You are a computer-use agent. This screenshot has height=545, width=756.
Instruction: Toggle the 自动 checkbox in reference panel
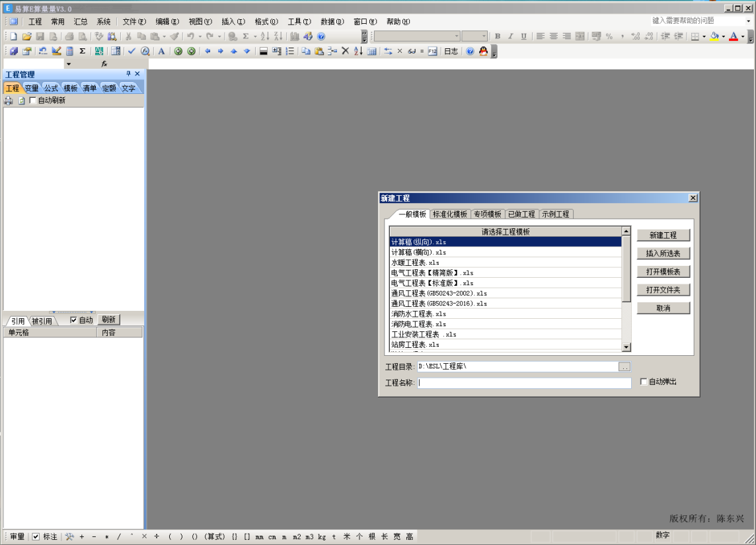click(73, 320)
